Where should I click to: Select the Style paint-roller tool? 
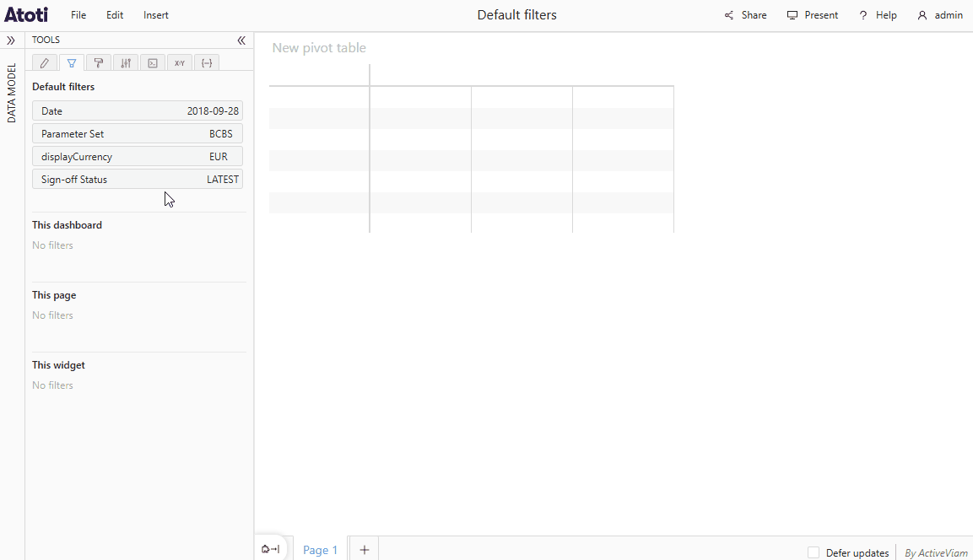coord(98,62)
